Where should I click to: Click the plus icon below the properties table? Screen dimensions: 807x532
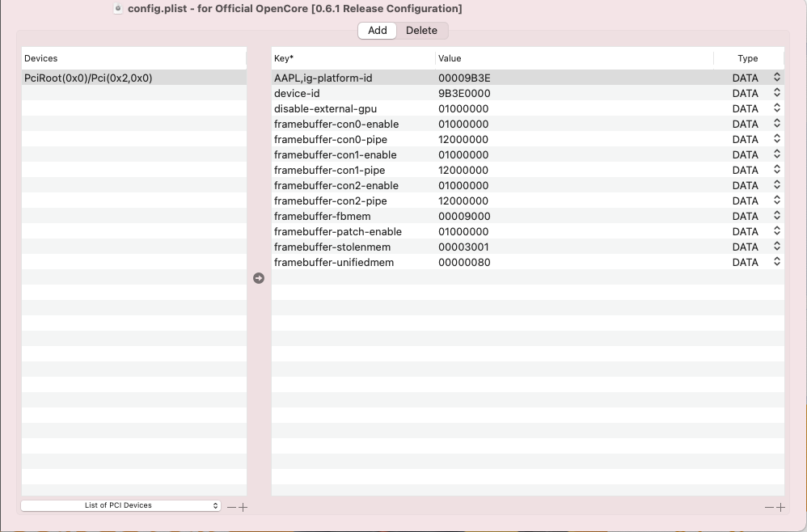780,507
